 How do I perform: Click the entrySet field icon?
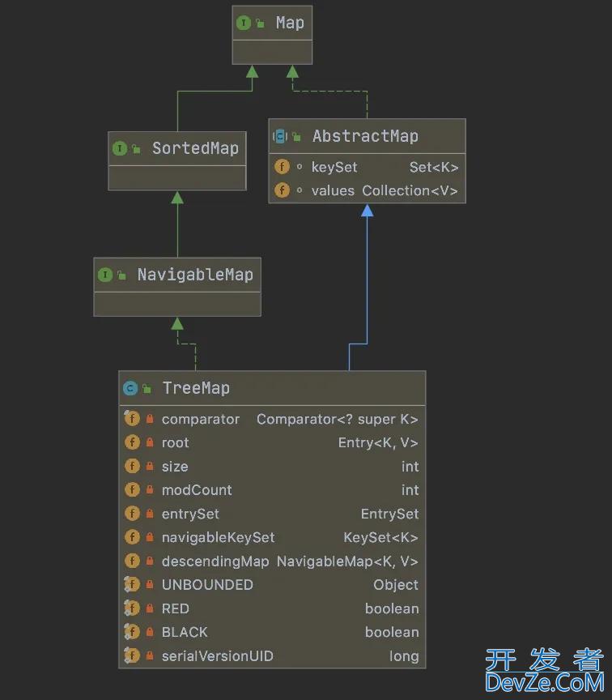[x=132, y=514]
